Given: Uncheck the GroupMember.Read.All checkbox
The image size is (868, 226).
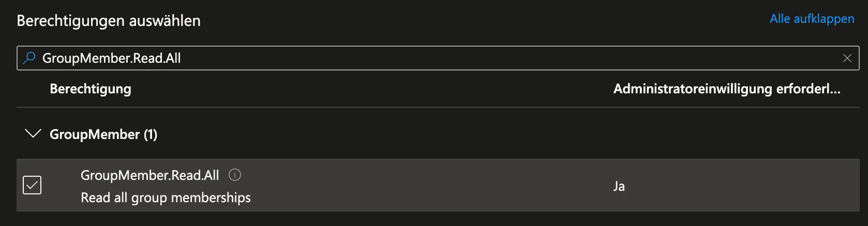Looking at the screenshot, I should (32, 185).
